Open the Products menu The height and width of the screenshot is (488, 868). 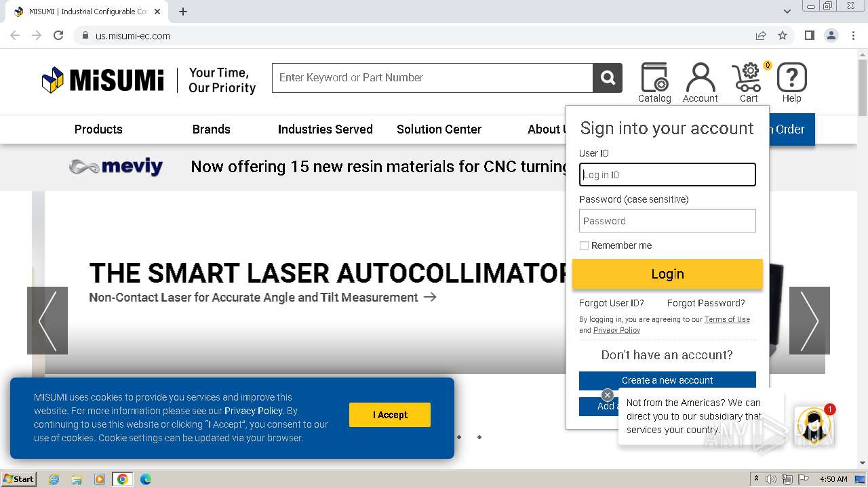click(x=98, y=129)
